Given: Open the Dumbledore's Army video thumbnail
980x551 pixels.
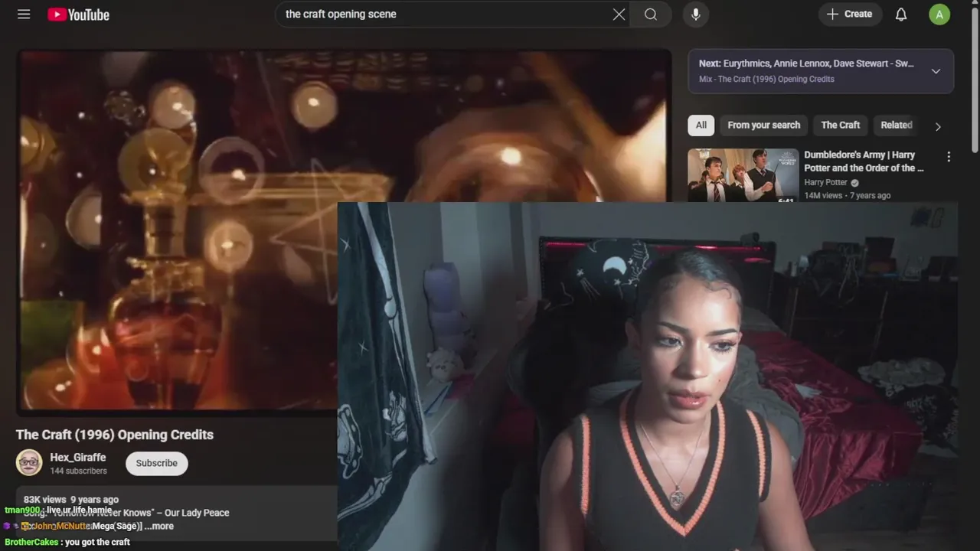Looking at the screenshot, I should [743, 175].
